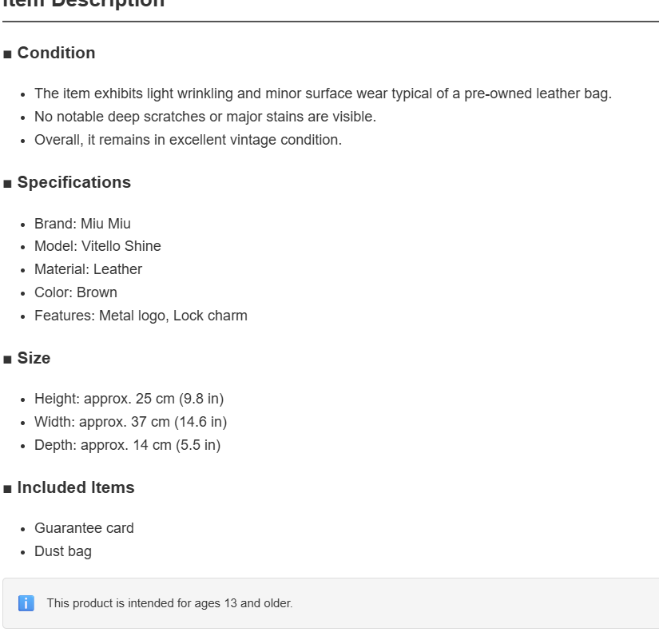Click the blue info icon
Image resolution: width=659 pixels, height=644 pixels.
(x=26, y=603)
